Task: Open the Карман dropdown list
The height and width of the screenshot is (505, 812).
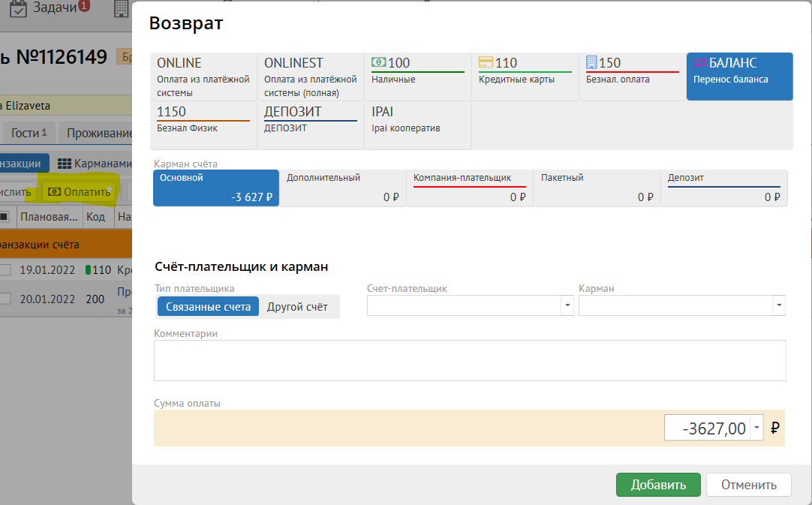Action: [x=778, y=305]
